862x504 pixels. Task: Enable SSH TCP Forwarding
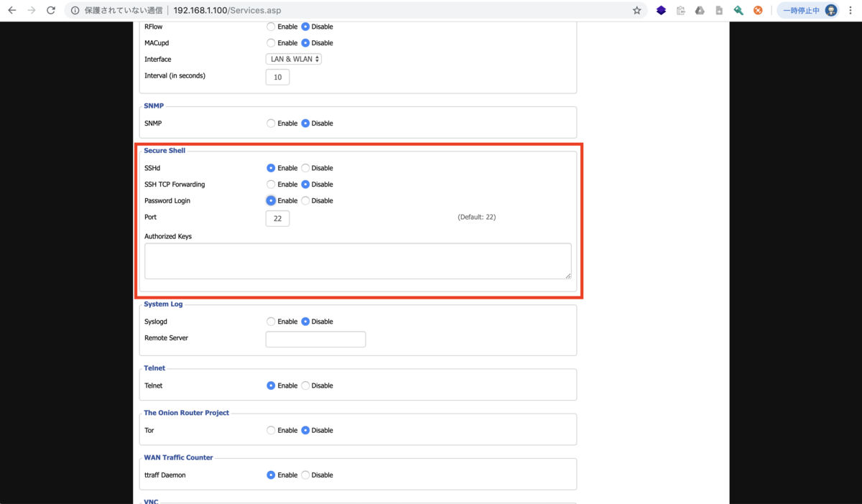coord(271,185)
